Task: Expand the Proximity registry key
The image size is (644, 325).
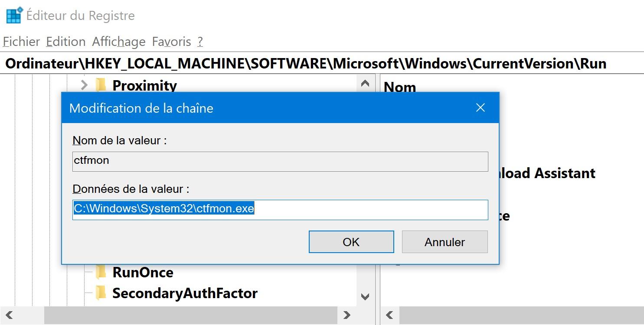Action: pos(84,85)
